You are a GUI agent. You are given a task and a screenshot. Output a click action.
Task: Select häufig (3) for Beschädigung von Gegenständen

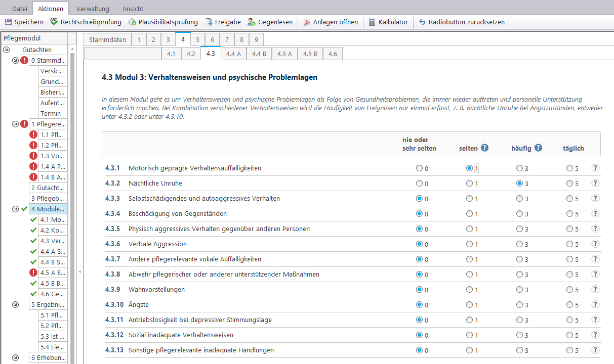[x=519, y=214]
